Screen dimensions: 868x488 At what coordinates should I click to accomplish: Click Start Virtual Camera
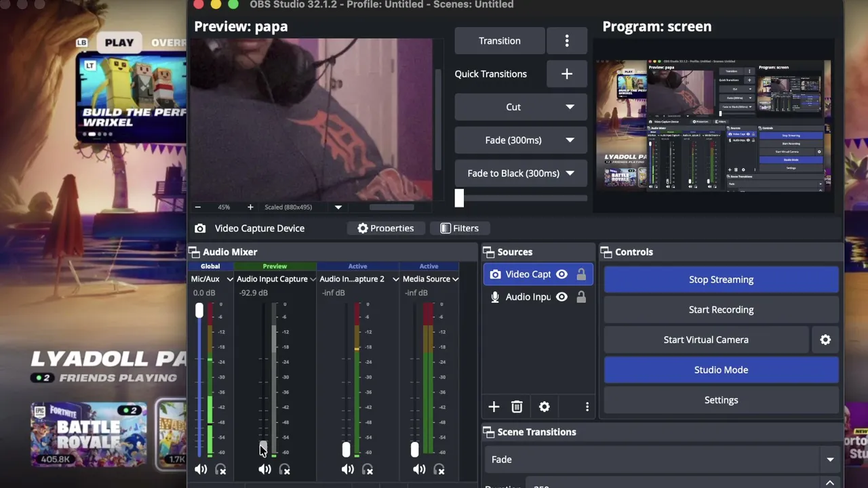706,340
